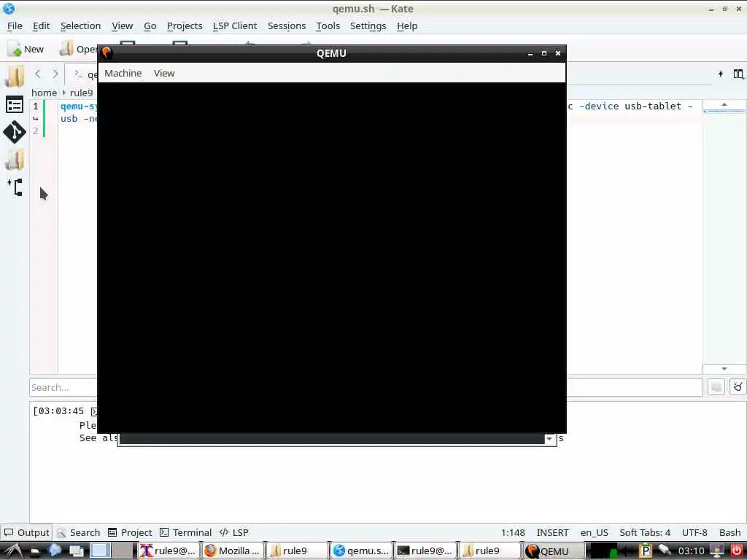Open the Machine menu in QEMU
Screen dimensions: 747x560
tap(123, 74)
